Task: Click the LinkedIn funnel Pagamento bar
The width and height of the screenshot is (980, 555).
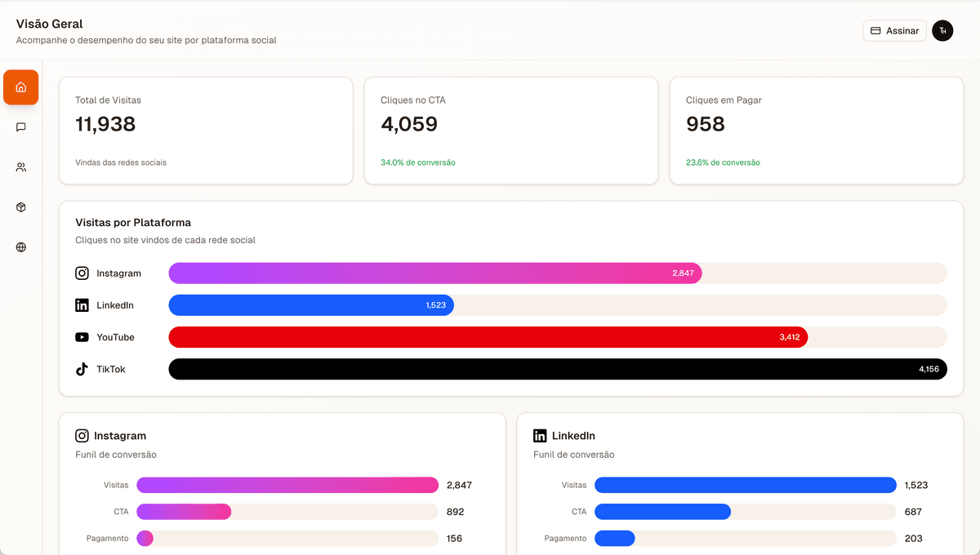Action: [x=615, y=539]
